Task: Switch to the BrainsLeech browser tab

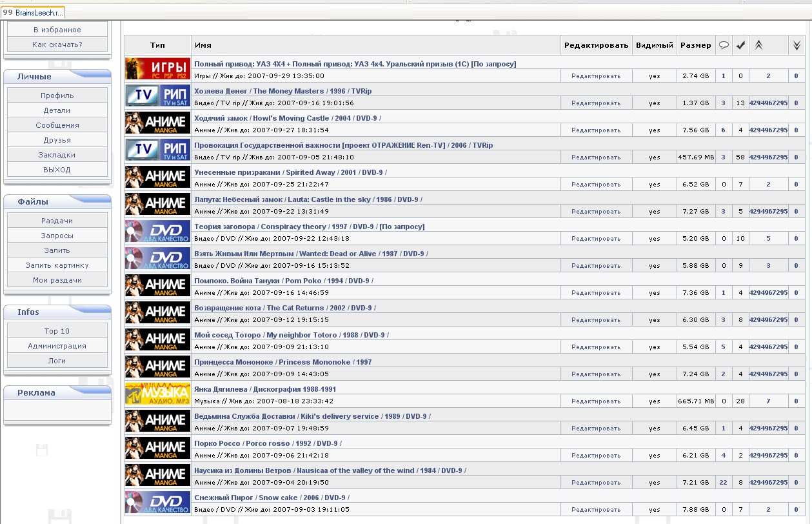Action: point(34,12)
